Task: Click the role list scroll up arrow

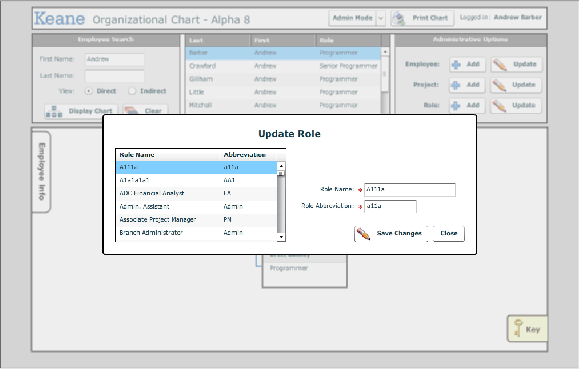Action: click(281, 166)
